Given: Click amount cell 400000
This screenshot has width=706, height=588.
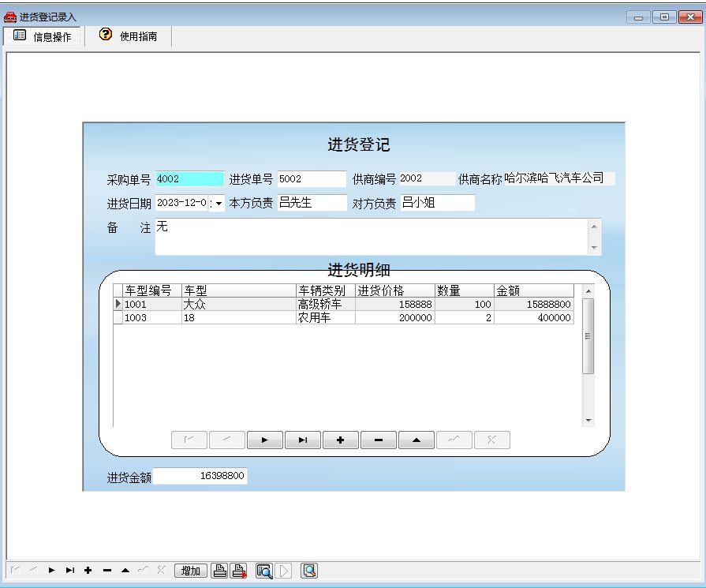Looking at the screenshot, I should click(534, 317).
